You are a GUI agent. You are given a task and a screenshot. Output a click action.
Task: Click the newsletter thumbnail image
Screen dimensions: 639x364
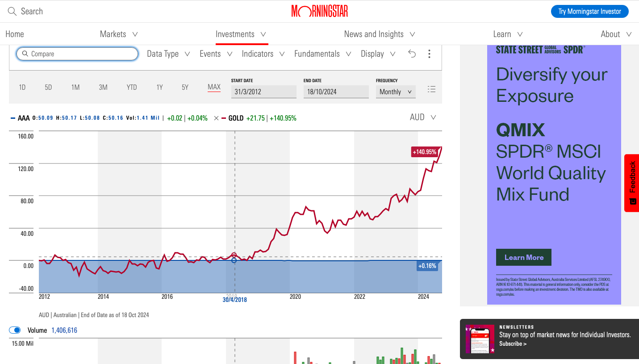480,339
